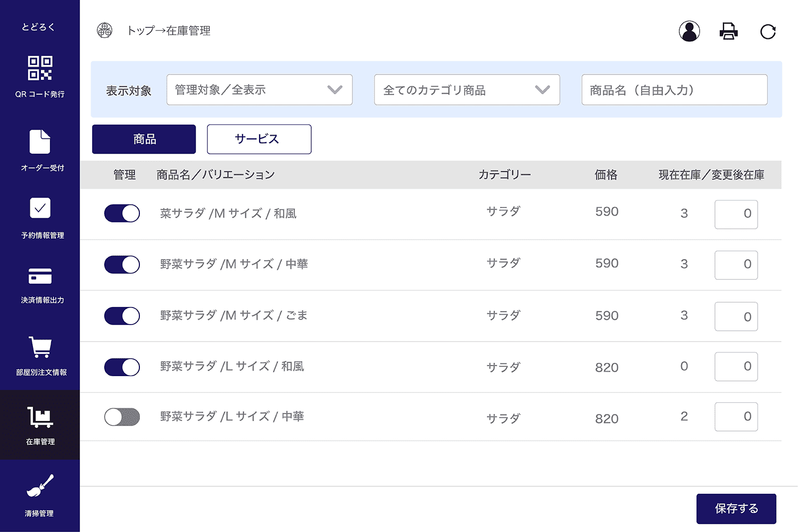Click the 在庫管理 sidebar item
This screenshot has width=798, height=532.
pos(40,425)
